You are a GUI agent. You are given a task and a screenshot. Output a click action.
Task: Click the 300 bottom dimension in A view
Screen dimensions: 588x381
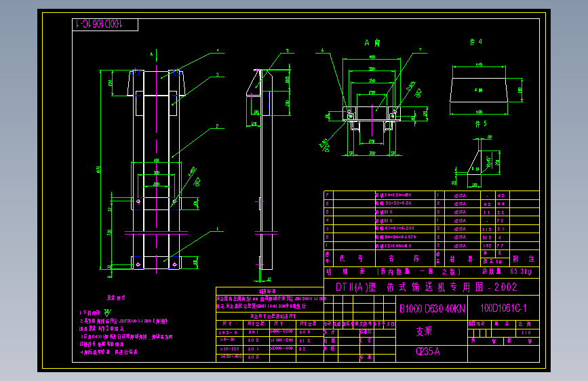372,153
